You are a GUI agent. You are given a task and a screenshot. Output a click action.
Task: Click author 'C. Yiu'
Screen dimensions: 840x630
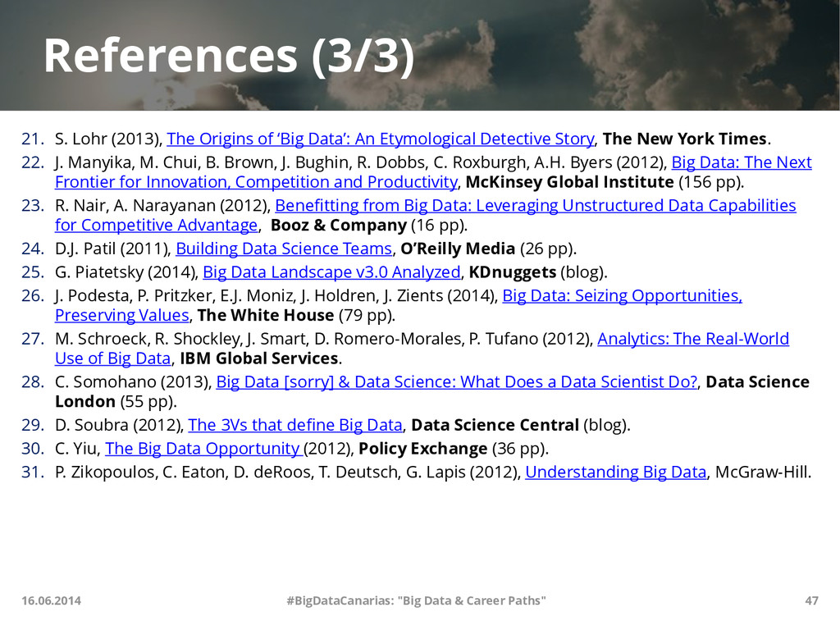pos(77,449)
